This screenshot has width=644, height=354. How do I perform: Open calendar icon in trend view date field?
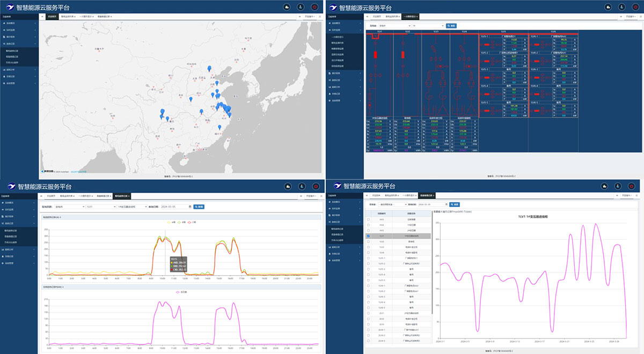pos(190,206)
